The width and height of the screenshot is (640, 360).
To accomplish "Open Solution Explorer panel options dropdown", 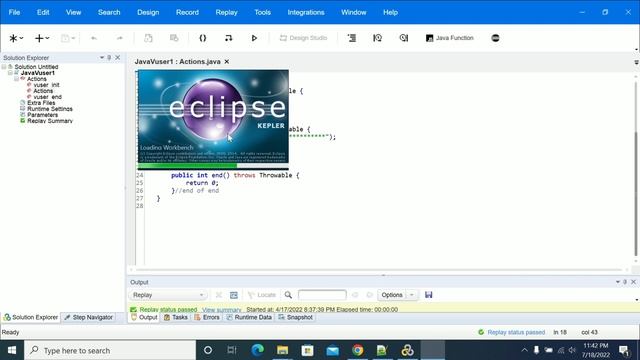I will (102, 58).
